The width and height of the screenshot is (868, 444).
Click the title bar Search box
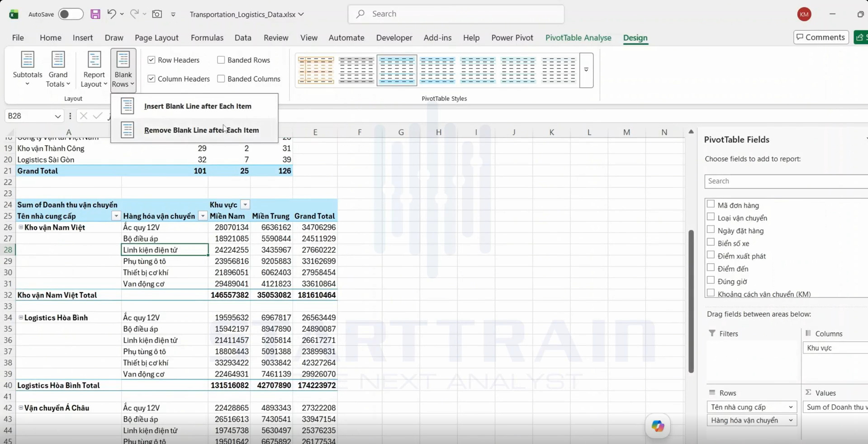coord(456,14)
